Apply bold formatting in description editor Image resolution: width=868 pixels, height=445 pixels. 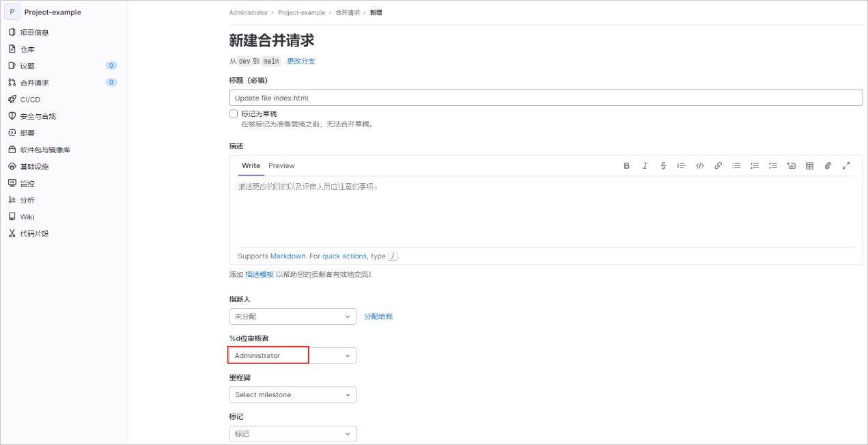[x=626, y=165]
